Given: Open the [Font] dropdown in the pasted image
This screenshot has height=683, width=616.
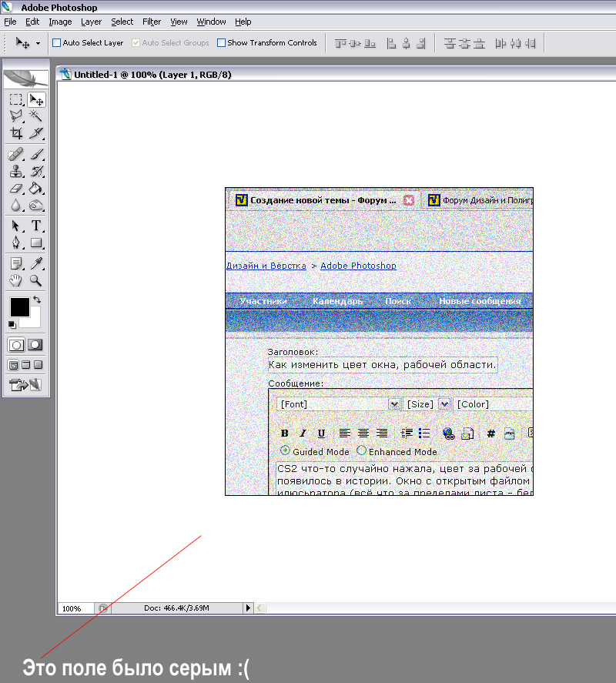Looking at the screenshot, I should pyautogui.click(x=393, y=404).
